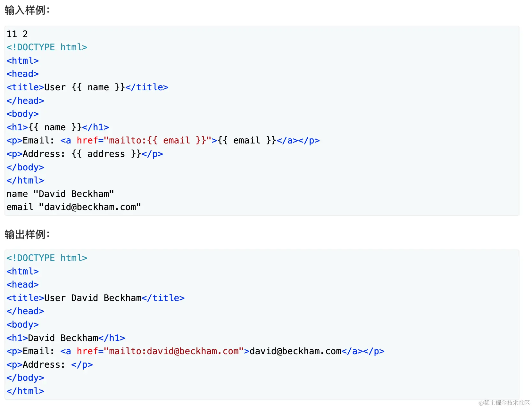The image size is (532, 408).
Task: Click the '</head>' line in the input sample
Action: [x=25, y=101]
